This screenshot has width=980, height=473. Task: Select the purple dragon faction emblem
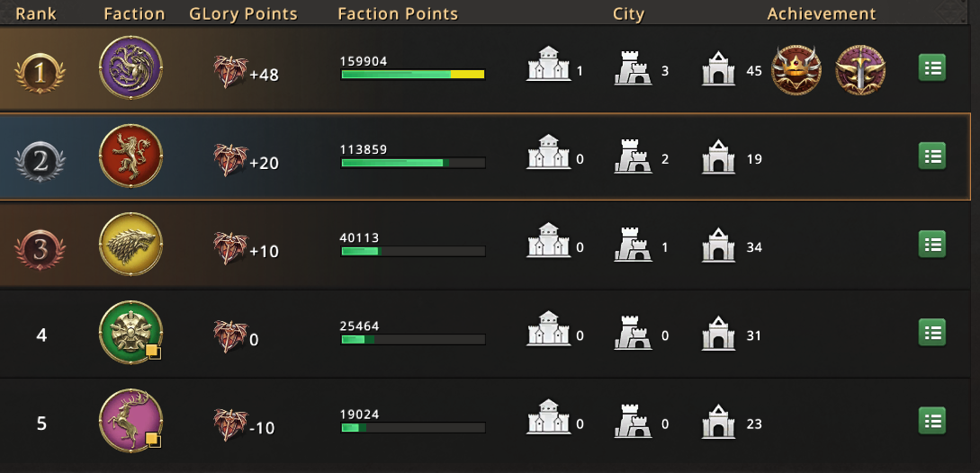(x=130, y=67)
